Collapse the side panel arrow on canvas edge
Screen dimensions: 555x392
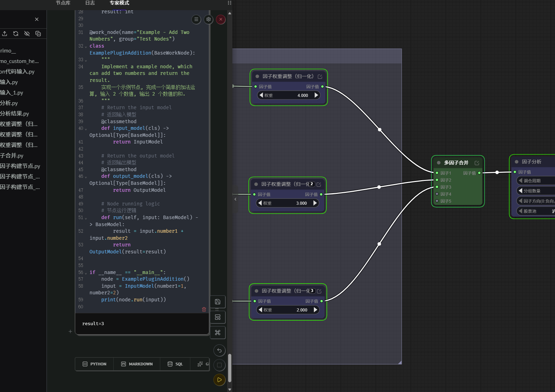pos(236,199)
